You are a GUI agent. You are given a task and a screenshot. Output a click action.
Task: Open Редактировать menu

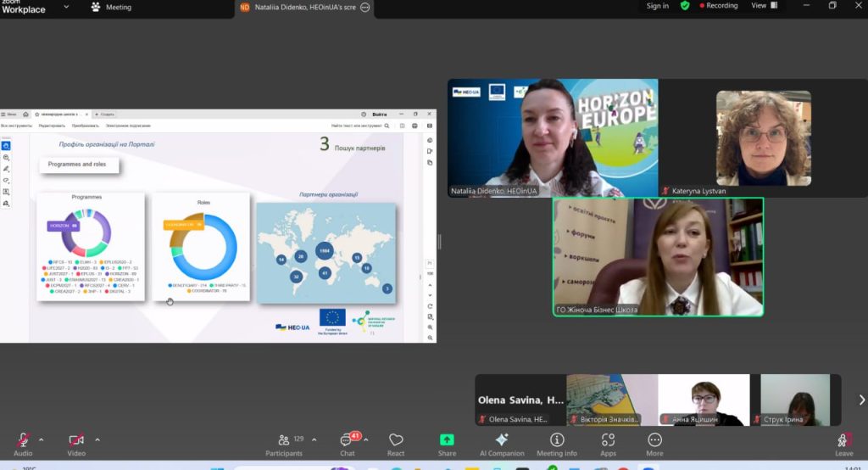pyautogui.click(x=52, y=126)
